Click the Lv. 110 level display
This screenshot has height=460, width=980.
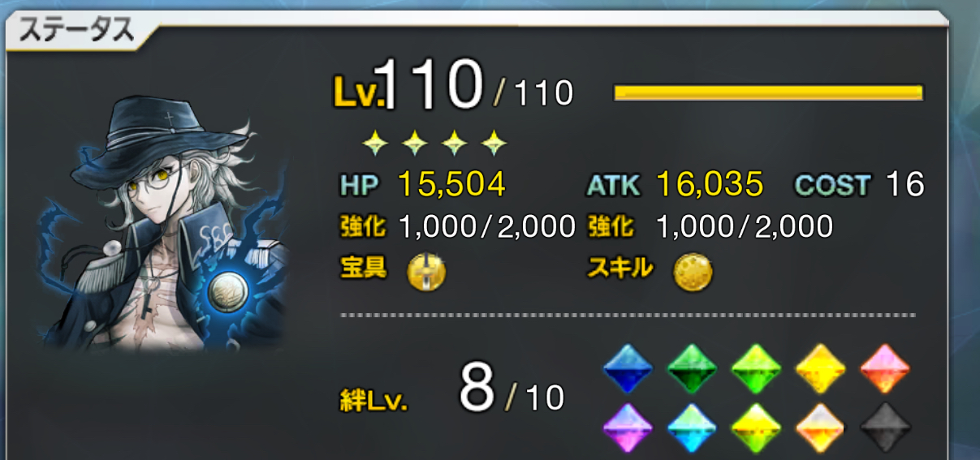[x=453, y=86]
